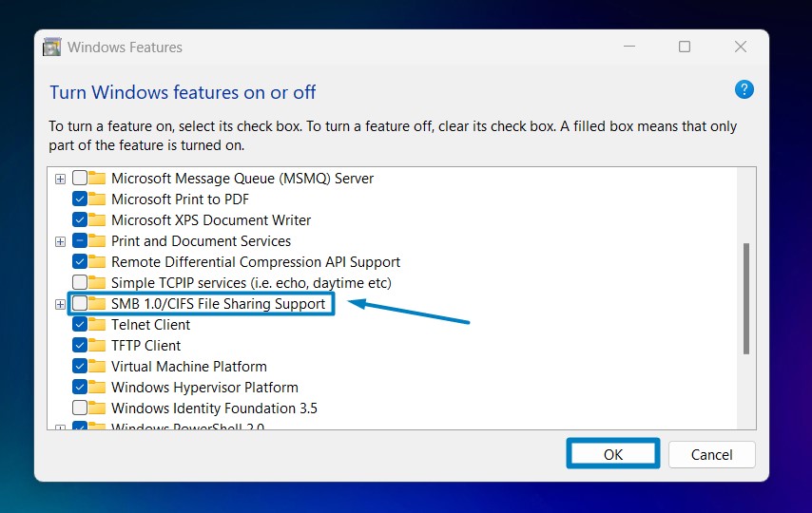Select the TFTP Client label

[146, 345]
